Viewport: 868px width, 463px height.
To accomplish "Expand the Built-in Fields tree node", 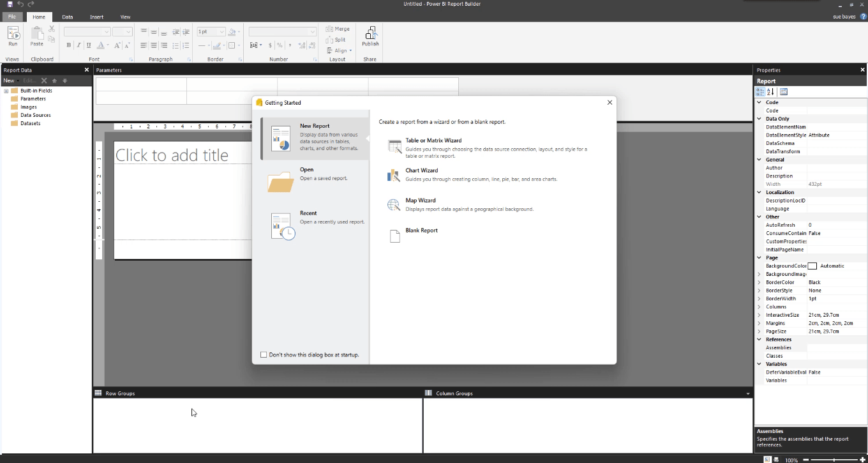I will coord(6,91).
